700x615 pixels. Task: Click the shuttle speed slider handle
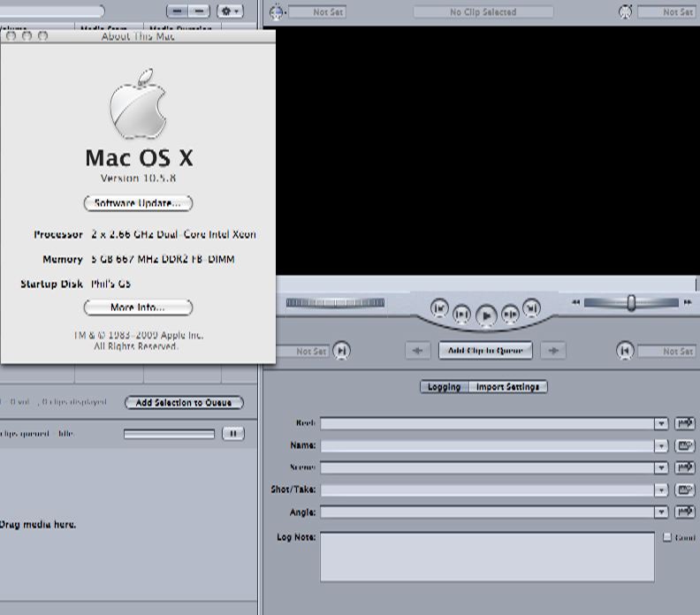point(631,303)
